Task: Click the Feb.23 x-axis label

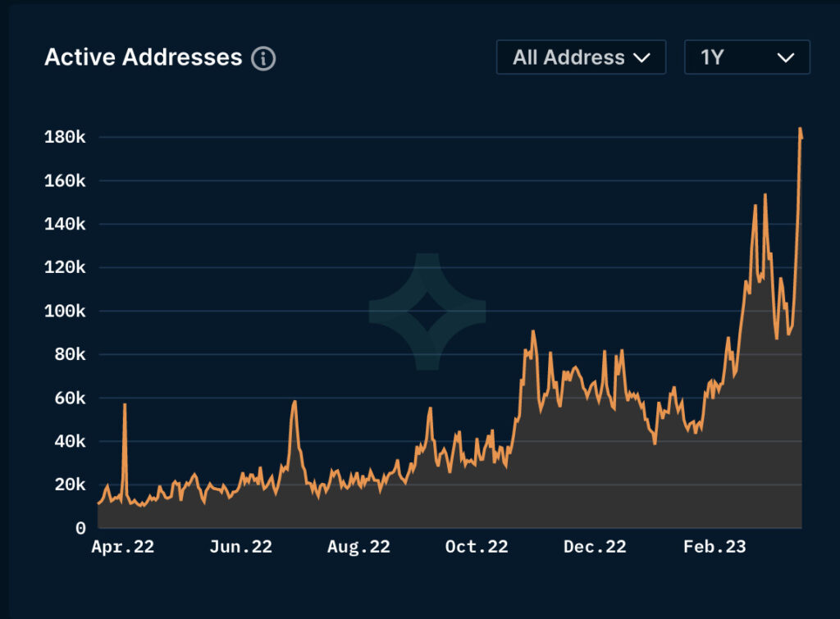Action: (x=714, y=548)
